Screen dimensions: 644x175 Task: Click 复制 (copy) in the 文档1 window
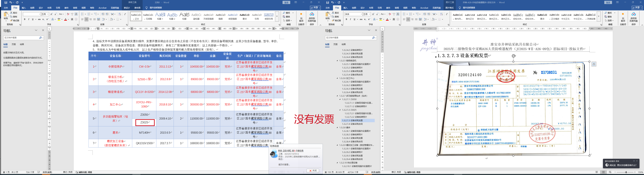14,17
